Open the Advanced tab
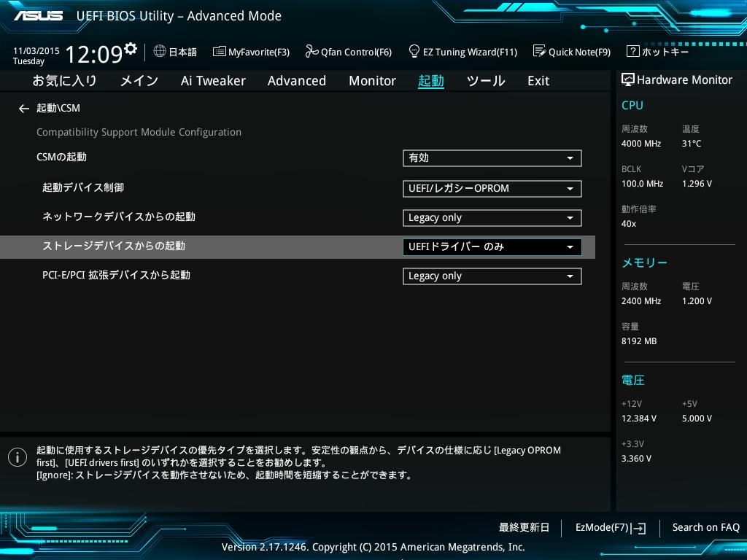The width and height of the screenshot is (747, 560). pos(297,81)
